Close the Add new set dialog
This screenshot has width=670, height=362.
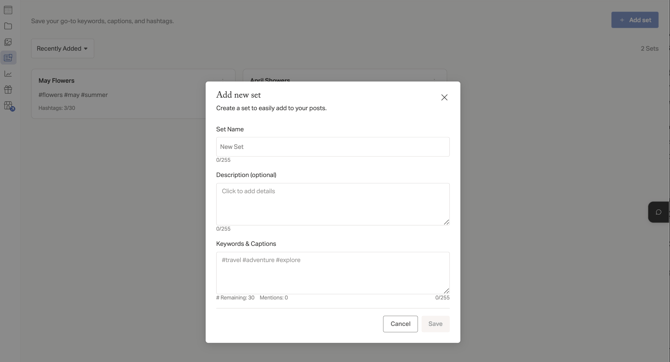(444, 97)
